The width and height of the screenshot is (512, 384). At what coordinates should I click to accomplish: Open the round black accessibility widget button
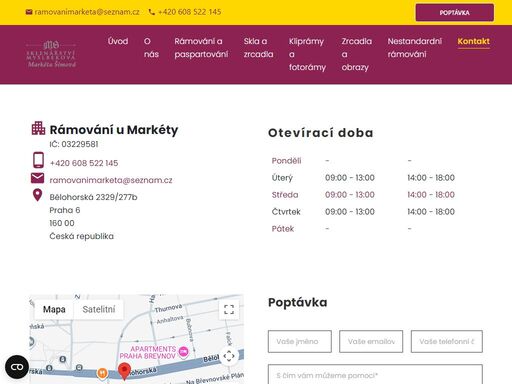[x=17, y=367]
